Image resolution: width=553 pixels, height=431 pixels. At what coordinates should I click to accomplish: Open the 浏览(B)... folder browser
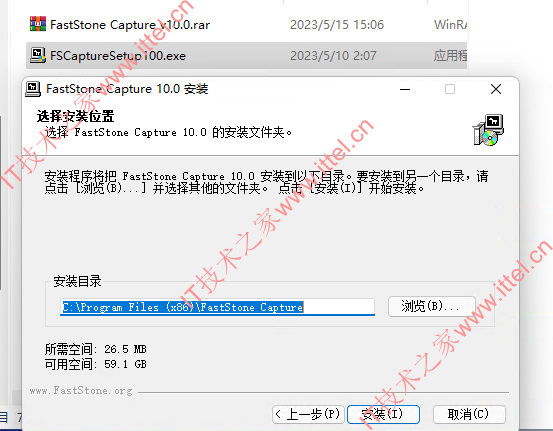[432, 306]
